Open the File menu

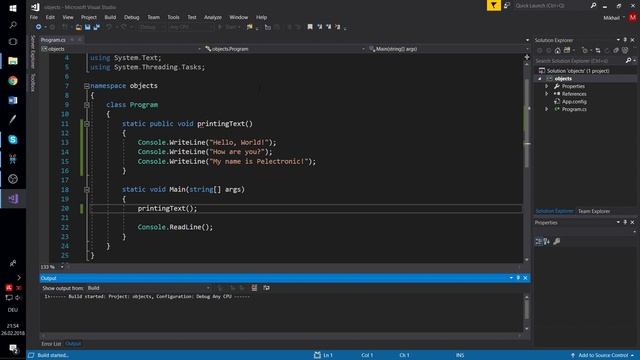click(x=33, y=18)
